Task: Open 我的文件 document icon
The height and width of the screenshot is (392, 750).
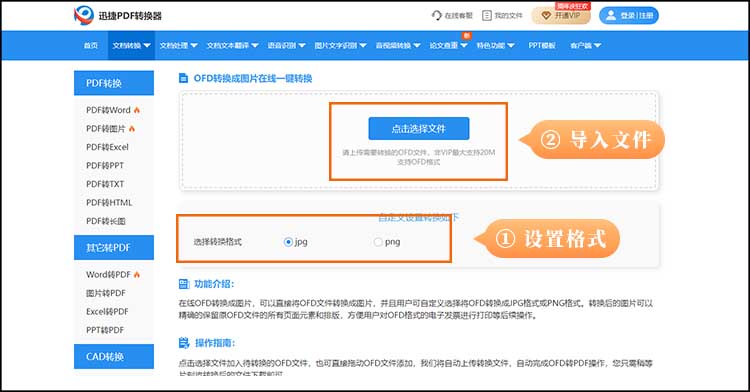Action: pos(486,15)
